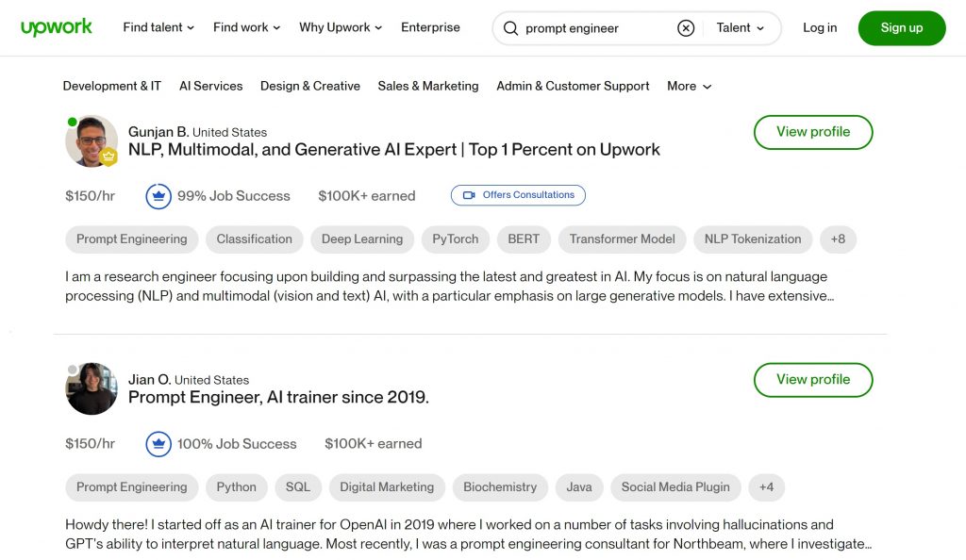Clear the search query using the X icon
The height and width of the screenshot is (560, 966).
(686, 28)
